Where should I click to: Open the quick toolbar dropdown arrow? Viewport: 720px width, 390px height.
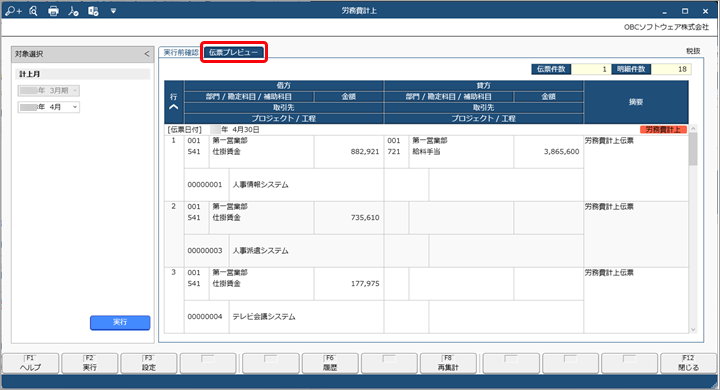click(113, 11)
